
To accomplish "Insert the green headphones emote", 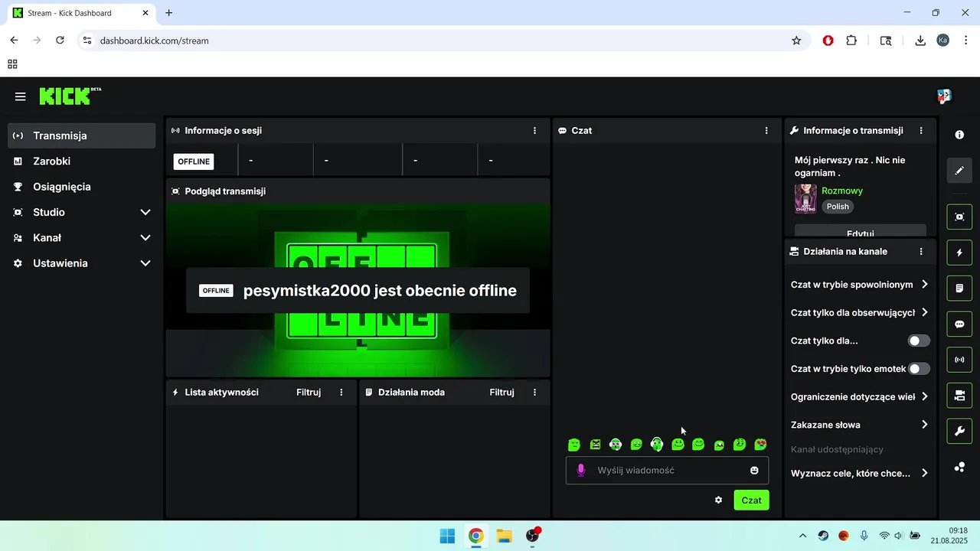I will click(657, 445).
